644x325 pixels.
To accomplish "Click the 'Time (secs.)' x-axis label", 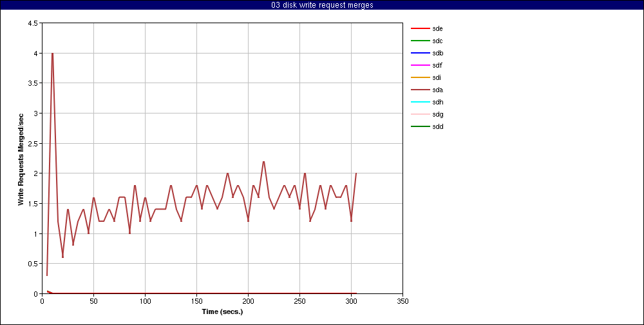I will point(222,311).
